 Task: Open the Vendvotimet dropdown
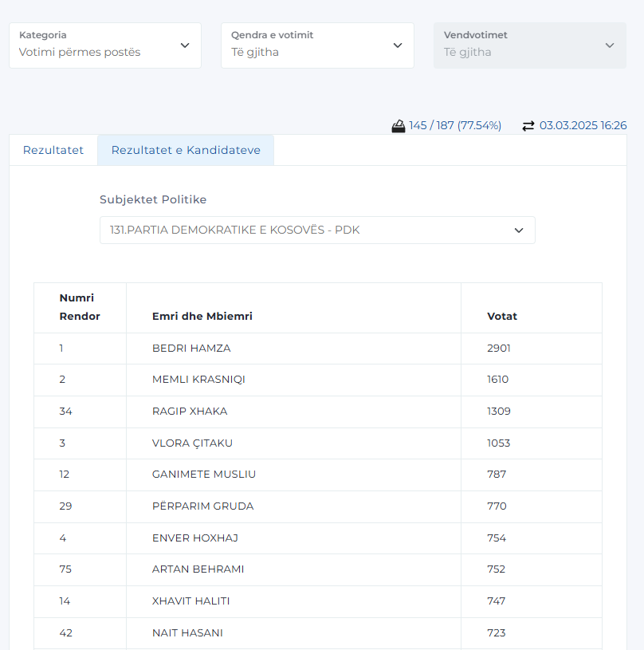click(x=529, y=45)
